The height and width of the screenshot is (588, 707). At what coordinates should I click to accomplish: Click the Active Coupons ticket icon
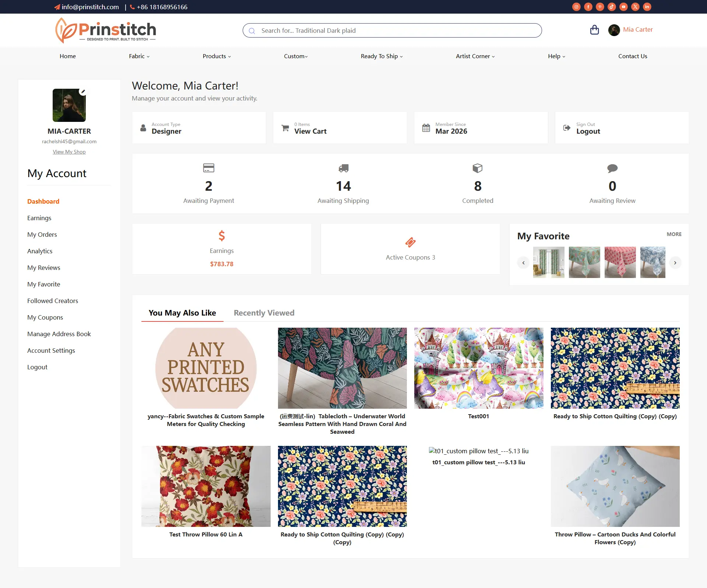click(x=410, y=242)
